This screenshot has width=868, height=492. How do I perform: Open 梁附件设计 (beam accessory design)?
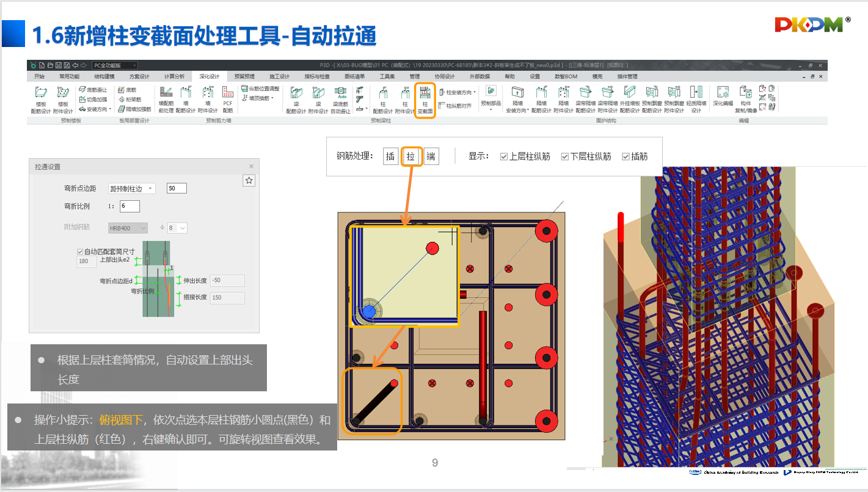318,99
